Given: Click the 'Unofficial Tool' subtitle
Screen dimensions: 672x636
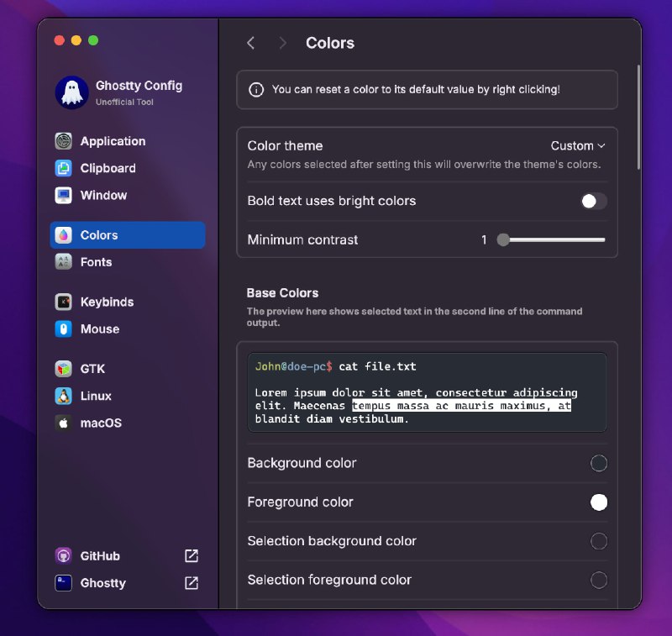Looking at the screenshot, I should pyautogui.click(x=124, y=102).
